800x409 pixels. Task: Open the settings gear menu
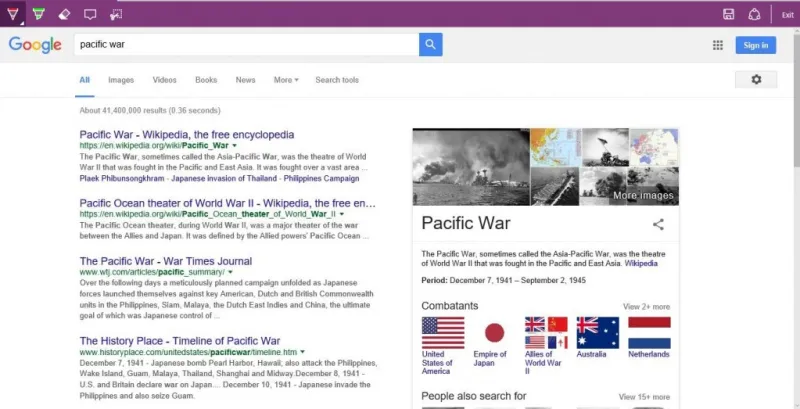pos(756,80)
